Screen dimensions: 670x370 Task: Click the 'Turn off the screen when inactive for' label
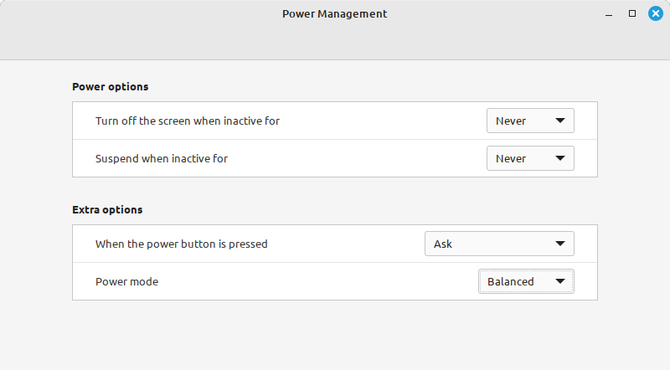point(187,121)
